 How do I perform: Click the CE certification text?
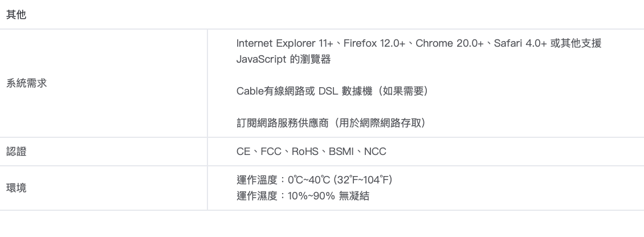point(243,152)
